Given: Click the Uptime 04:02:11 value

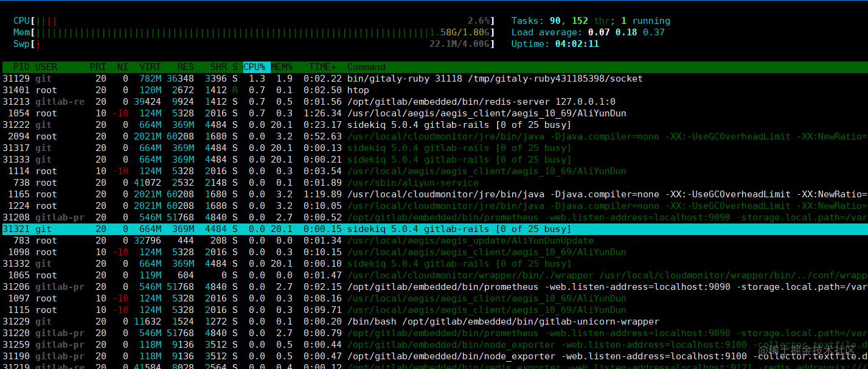Looking at the screenshot, I should coord(577,44).
